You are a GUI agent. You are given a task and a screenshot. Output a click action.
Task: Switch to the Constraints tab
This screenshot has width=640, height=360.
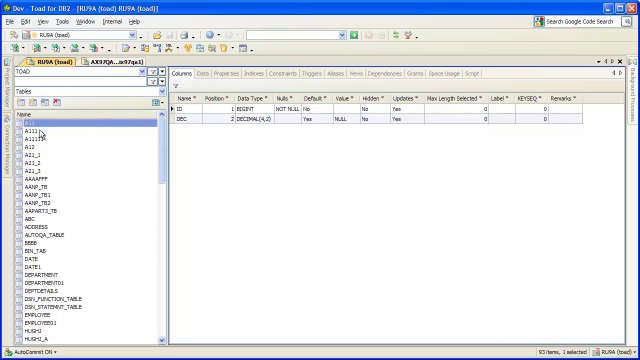(x=282, y=73)
